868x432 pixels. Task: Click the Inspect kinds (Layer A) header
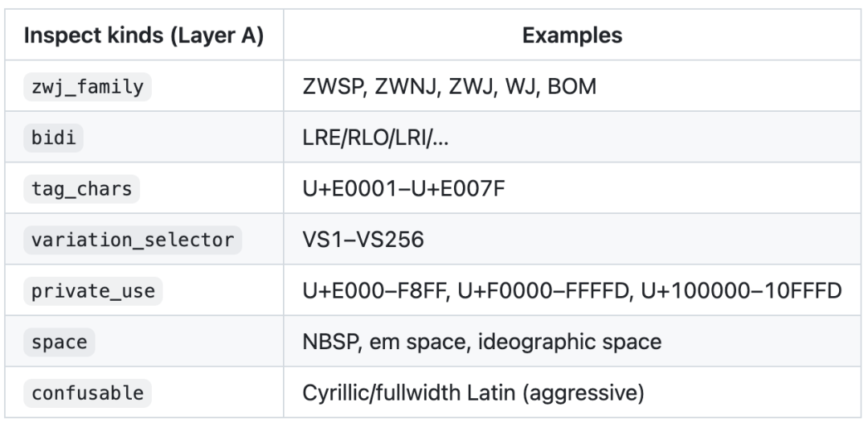144,35
